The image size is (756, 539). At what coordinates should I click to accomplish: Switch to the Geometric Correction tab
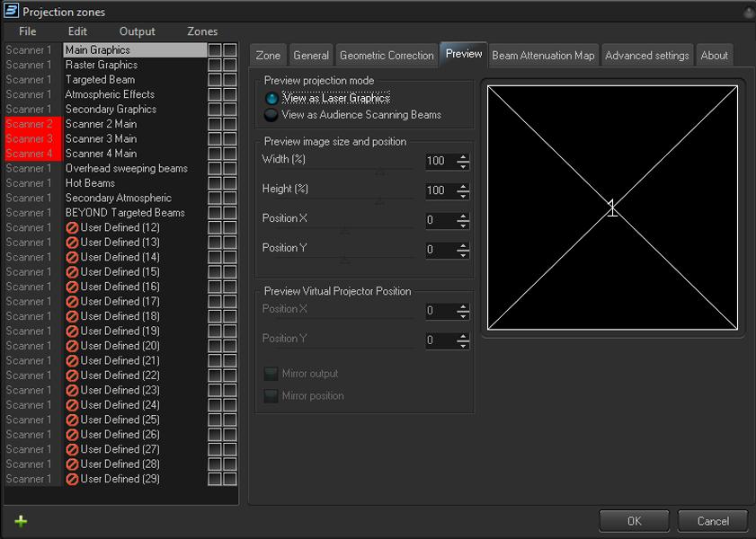pos(387,55)
